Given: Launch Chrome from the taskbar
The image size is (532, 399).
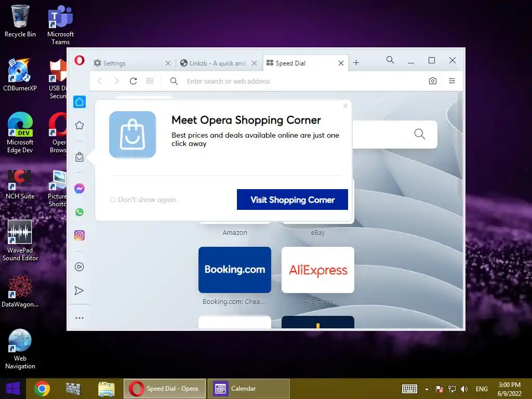Looking at the screenshot, I should [x=42, y=389].
